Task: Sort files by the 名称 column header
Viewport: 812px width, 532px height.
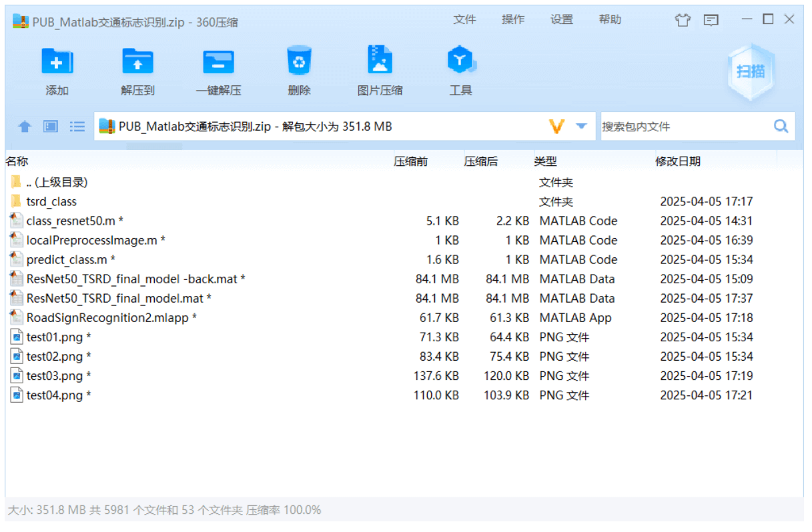Action: [17, 161]
